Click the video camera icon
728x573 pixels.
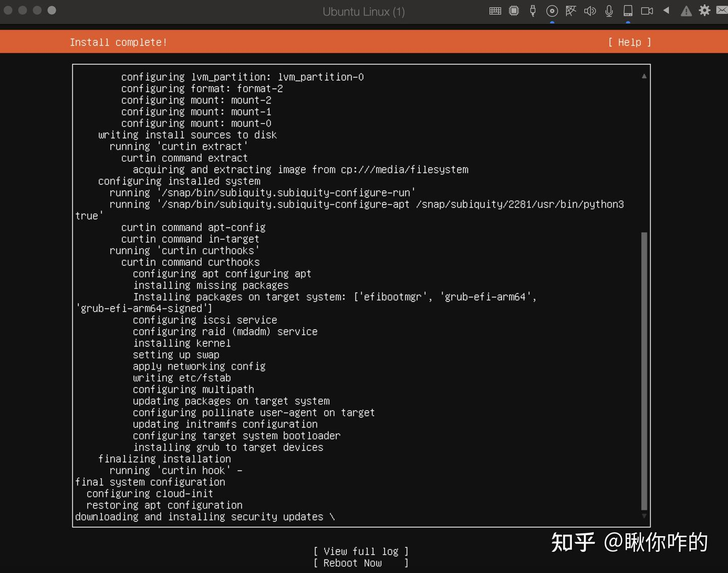(x=647, y=11)
